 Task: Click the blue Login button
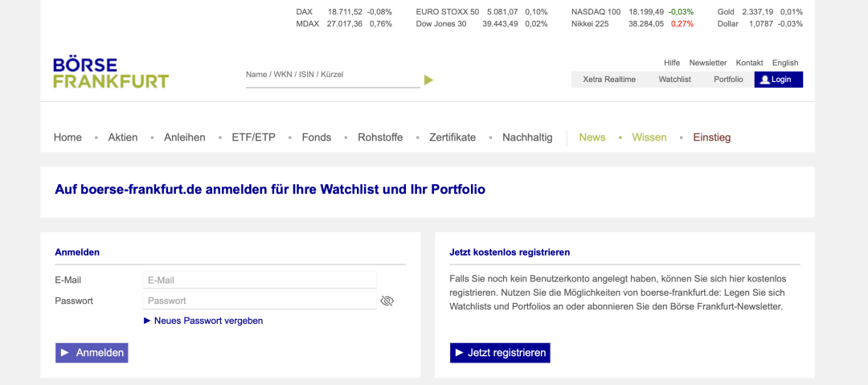[778, 80]
